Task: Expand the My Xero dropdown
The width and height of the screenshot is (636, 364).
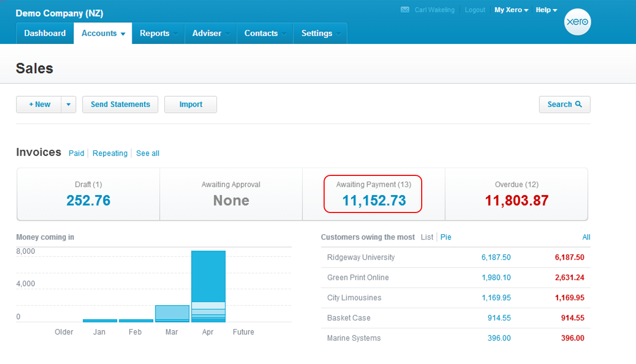Action: tap(511, 10)
